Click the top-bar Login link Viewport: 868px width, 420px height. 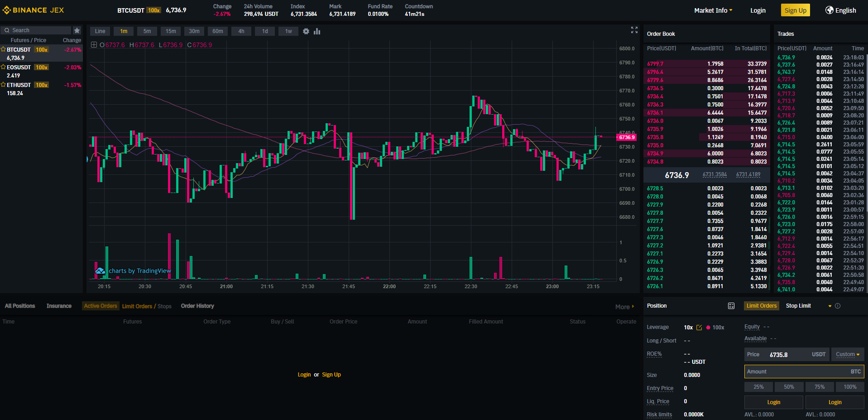click(758, 10)
